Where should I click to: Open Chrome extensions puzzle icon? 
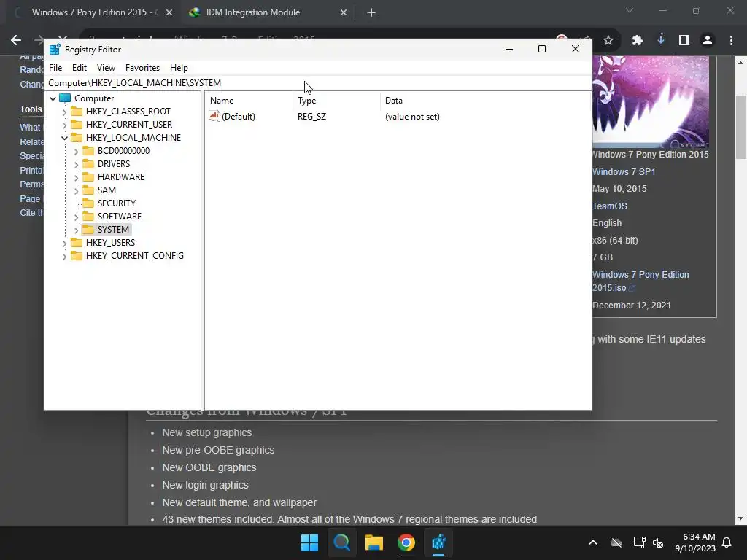pyautogui.click(x=638, y=41)
